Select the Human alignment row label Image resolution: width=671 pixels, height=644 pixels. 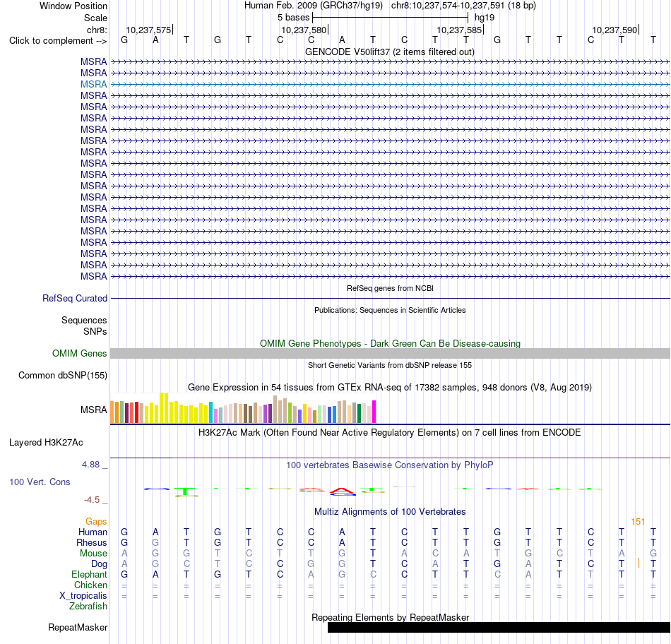93,532
